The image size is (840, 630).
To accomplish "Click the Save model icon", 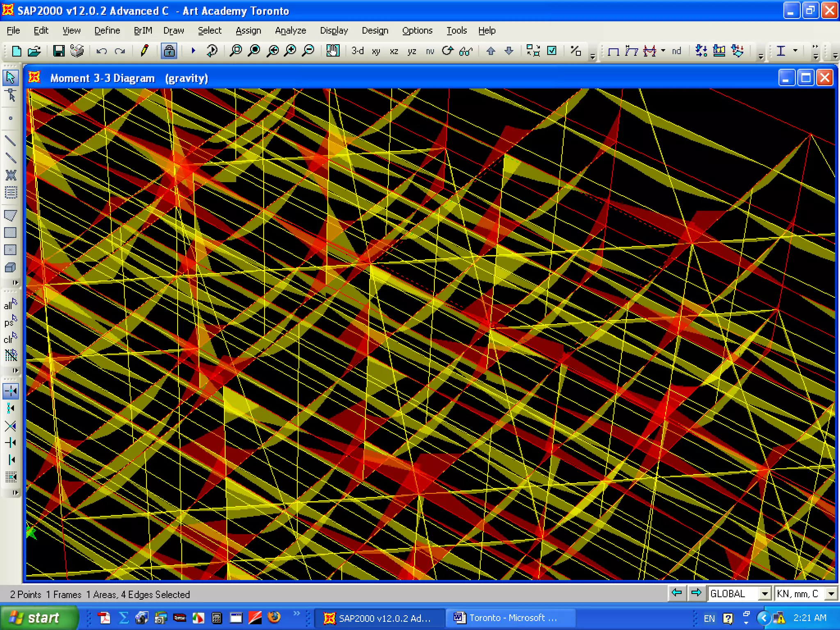I will (x=59, y=51).
